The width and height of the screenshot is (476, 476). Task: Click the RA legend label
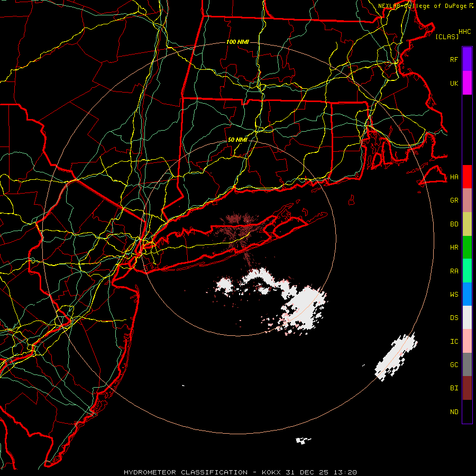454,271
